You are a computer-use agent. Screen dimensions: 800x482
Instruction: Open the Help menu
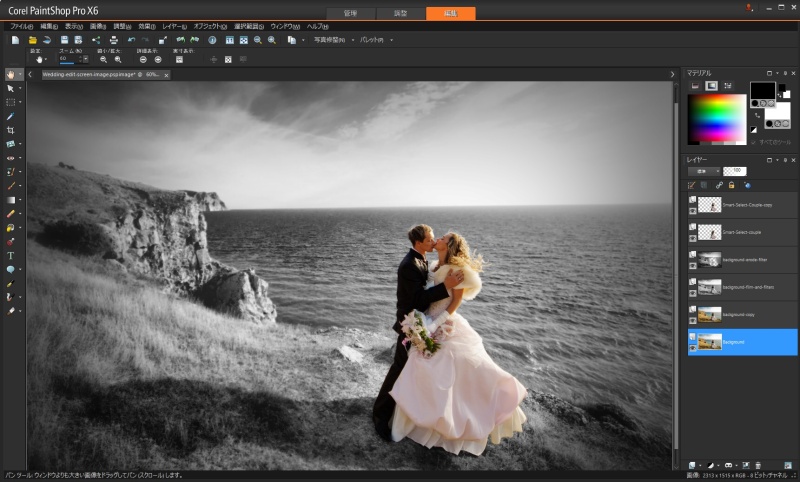coord(317,26)
